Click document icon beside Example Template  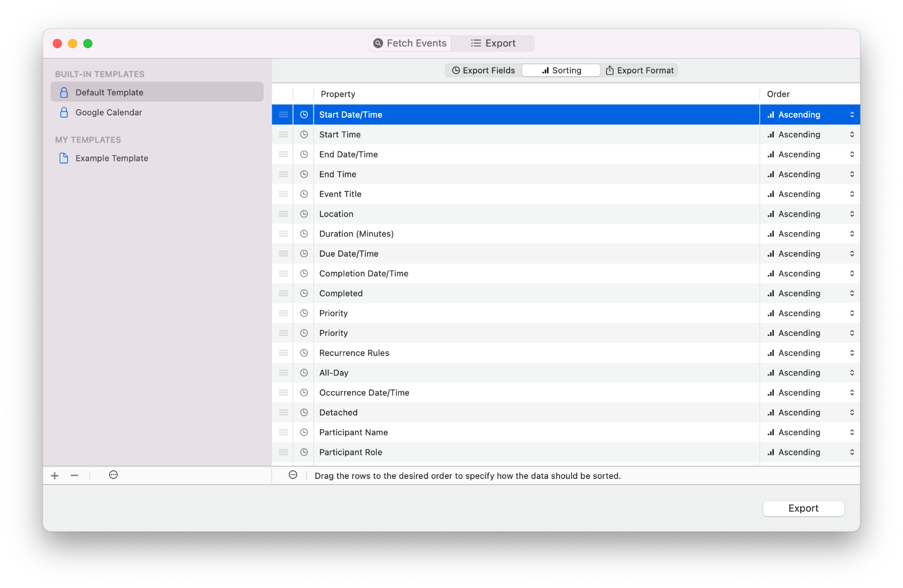click(64, 158)
